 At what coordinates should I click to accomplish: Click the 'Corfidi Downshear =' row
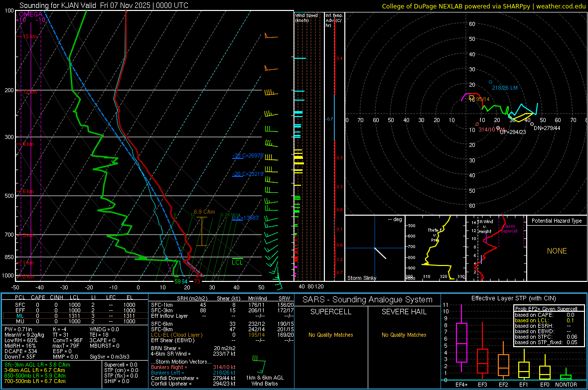(x=193, y=378)
